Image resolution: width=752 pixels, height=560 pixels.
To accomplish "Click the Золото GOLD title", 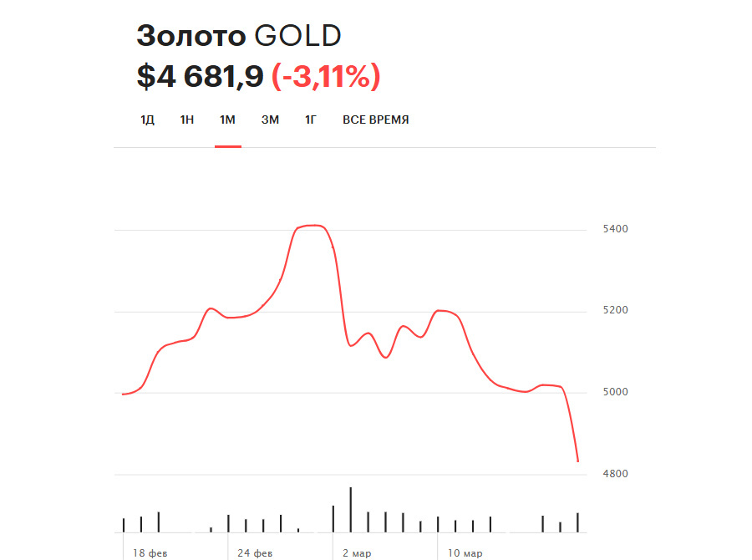I will 239,36.
